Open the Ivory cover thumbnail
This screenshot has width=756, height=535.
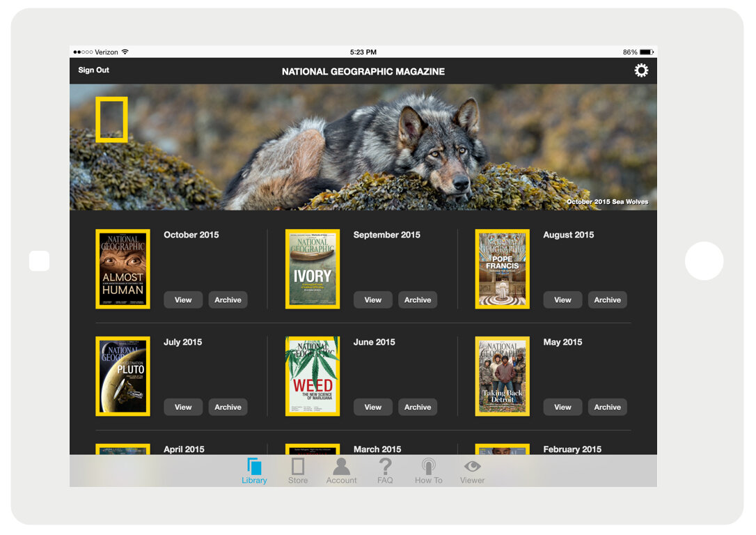313,269
